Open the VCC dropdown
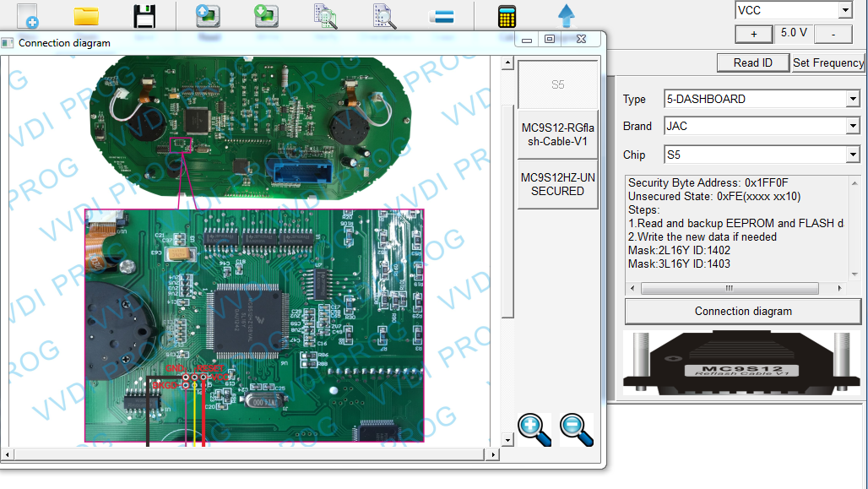The image size is (868, 489). pyautogui.click(x=844, y=10)
